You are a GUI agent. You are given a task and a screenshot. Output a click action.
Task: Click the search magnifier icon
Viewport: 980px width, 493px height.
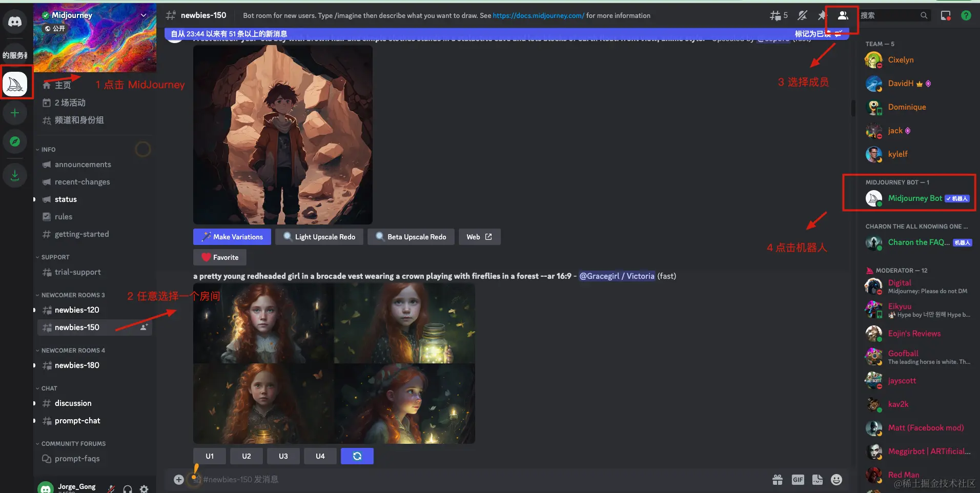pyautogui.click(x=924, y=15)
